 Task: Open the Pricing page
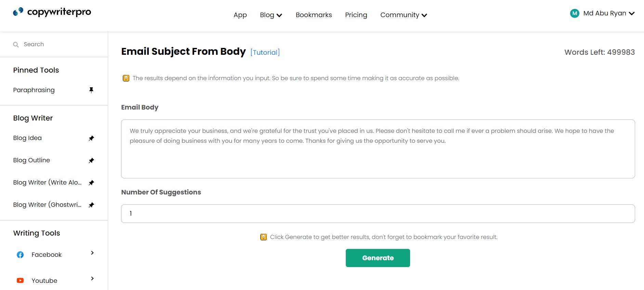[x=356, y=15]
